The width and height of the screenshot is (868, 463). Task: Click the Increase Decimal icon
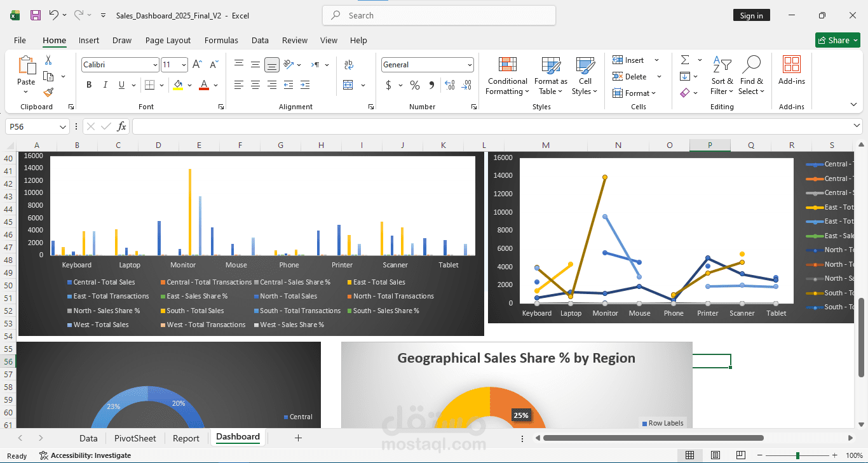point(450,85)
